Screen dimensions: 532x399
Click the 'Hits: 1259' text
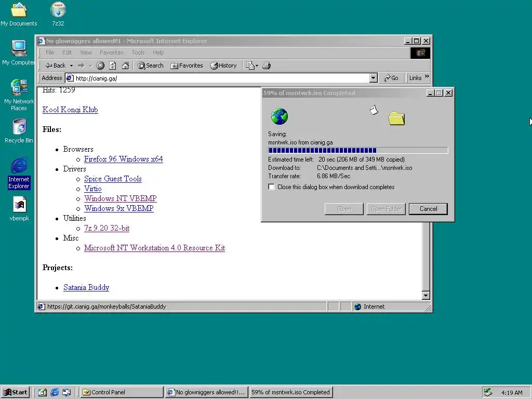[x=59, y=90]
